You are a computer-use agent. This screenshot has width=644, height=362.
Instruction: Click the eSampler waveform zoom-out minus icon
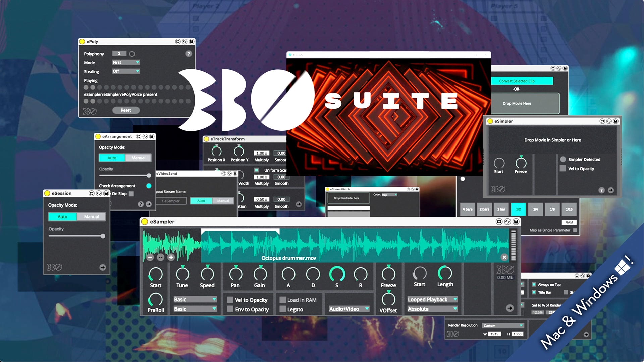click(150, 257)
